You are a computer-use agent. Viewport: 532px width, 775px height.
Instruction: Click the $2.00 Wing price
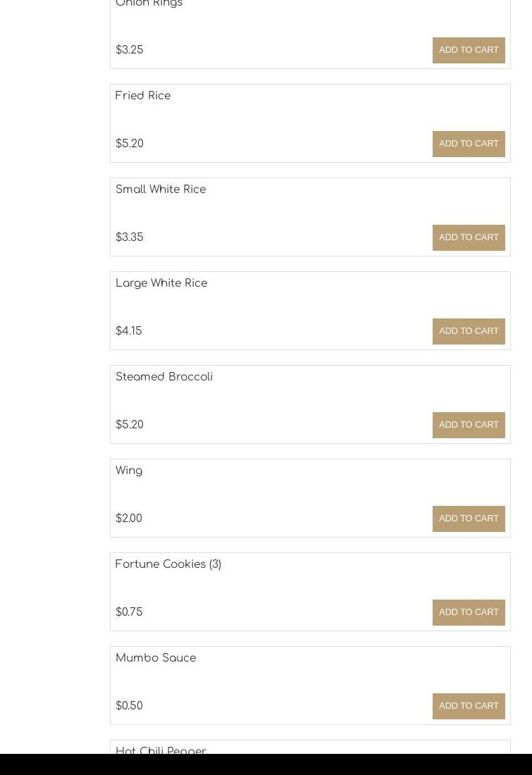129,519
